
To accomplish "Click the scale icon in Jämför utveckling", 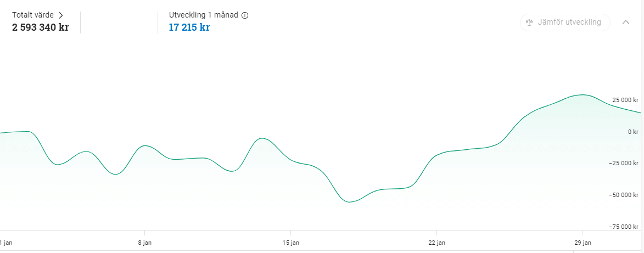I will click(x=529, y=22).
